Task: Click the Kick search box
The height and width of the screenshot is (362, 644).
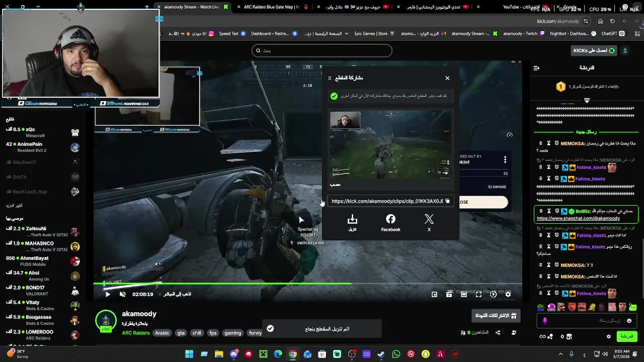Action: (x=322, y=51)
